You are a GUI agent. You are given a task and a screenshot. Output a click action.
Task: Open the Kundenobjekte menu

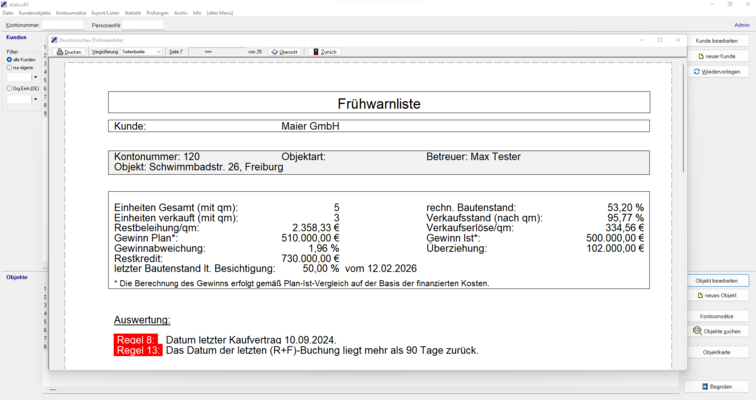34,13
